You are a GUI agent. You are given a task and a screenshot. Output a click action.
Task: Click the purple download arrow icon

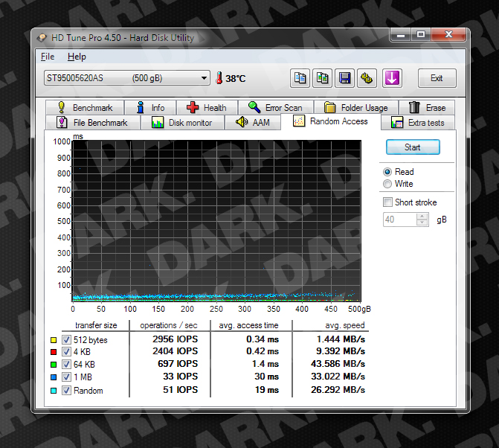click(392, 78)
